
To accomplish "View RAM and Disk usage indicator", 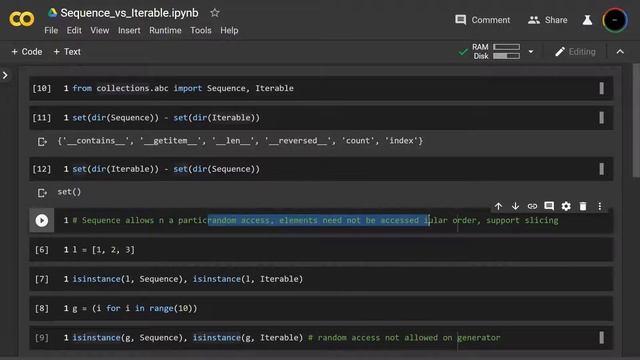I will (x=496, y=51).
